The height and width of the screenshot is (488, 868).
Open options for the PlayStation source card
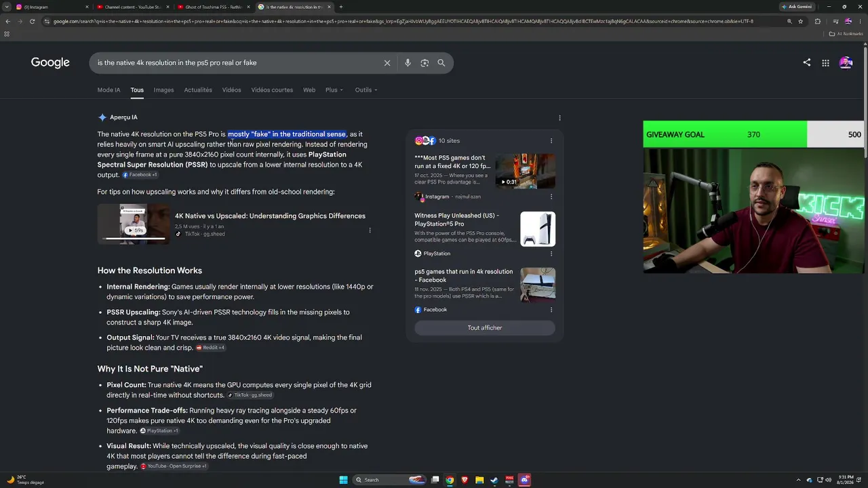(551, 253)
